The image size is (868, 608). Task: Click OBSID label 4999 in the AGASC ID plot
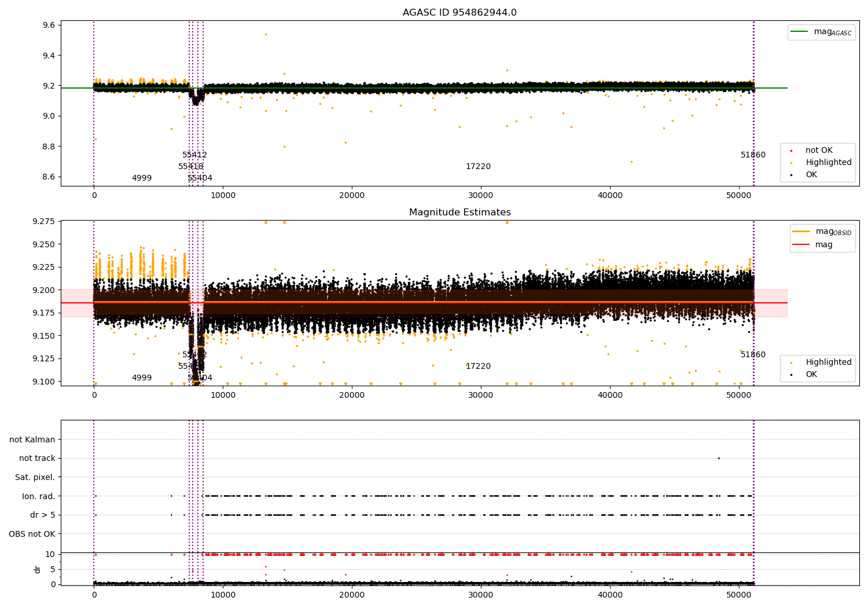click(142, 178)
